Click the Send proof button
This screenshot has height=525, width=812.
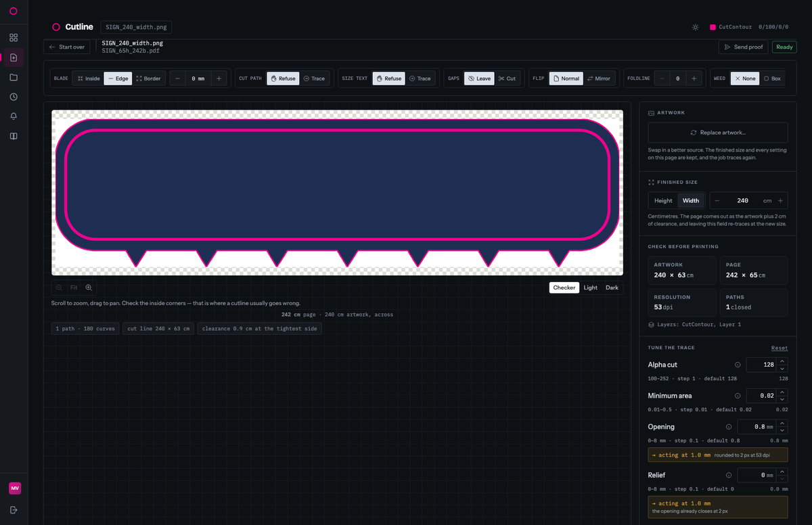(x=744, y=47)
